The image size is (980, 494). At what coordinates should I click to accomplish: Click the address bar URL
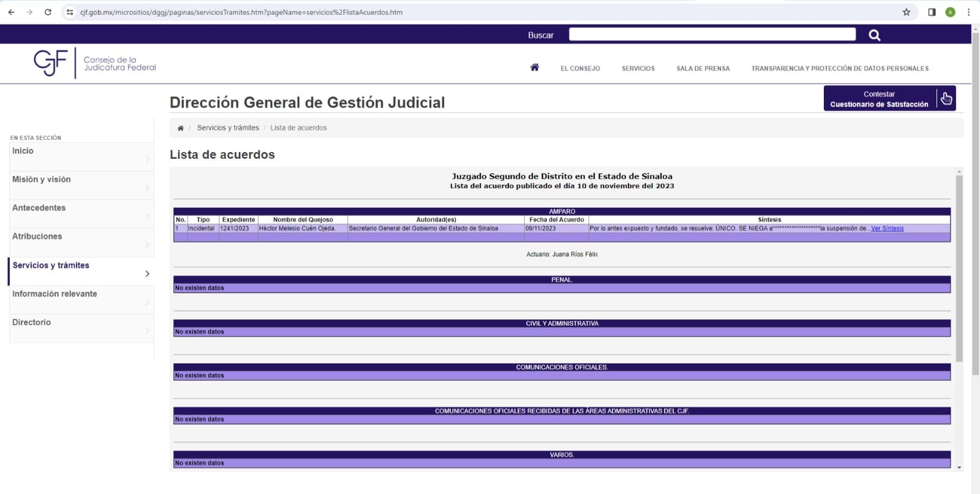point(241,12)
